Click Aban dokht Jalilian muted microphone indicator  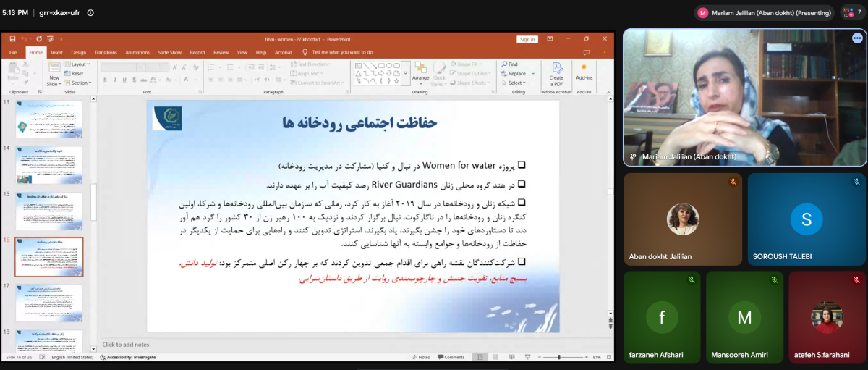pos(733,182)
